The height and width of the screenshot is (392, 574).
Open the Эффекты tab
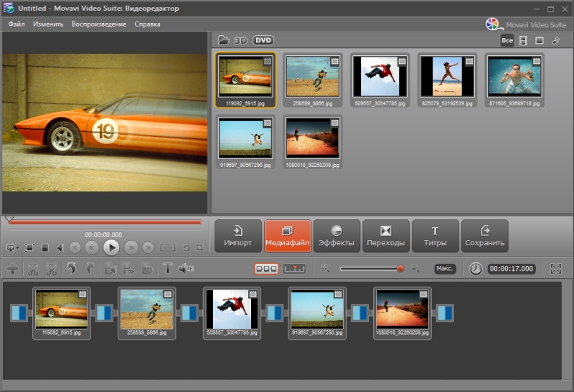click(x=337, y=236)
